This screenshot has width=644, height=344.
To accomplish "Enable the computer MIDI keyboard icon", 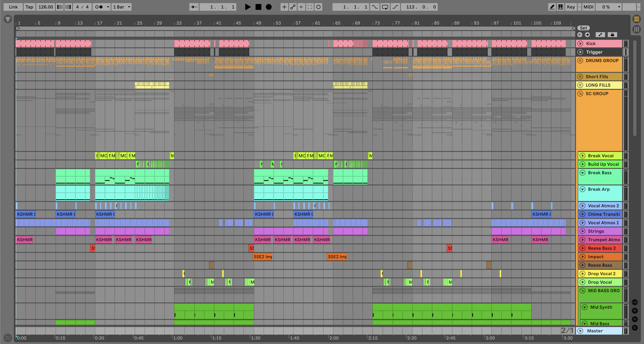I will [561, 7].
